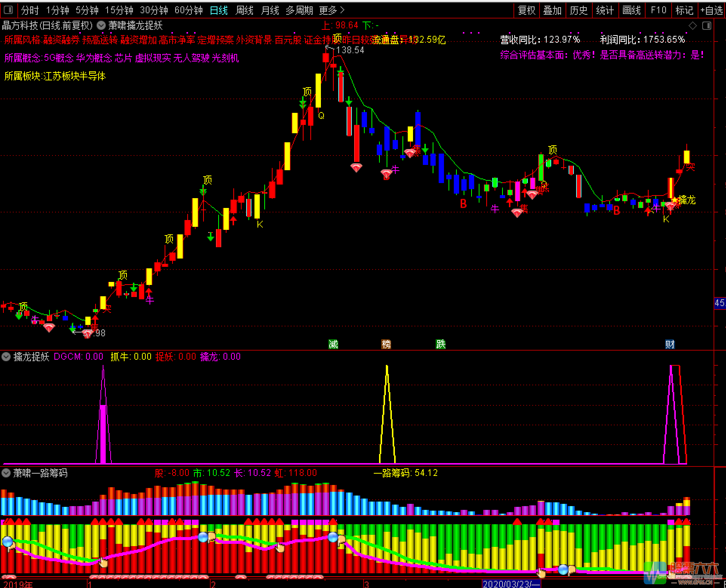The image size is (726, 588).
Task: Click the green 跌 marker icon
Action: [441, 344]
